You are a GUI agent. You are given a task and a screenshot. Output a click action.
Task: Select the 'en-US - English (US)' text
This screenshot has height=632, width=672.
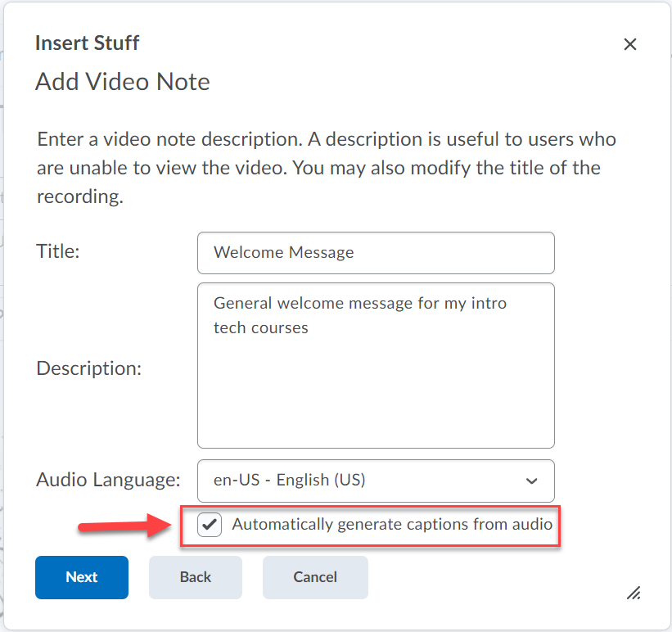(289, 481)
